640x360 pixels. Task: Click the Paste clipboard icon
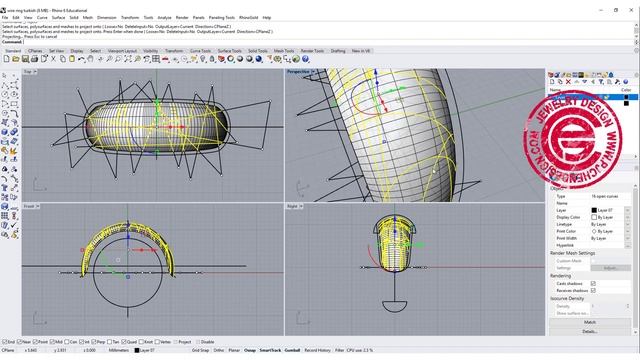pos(72,59)
